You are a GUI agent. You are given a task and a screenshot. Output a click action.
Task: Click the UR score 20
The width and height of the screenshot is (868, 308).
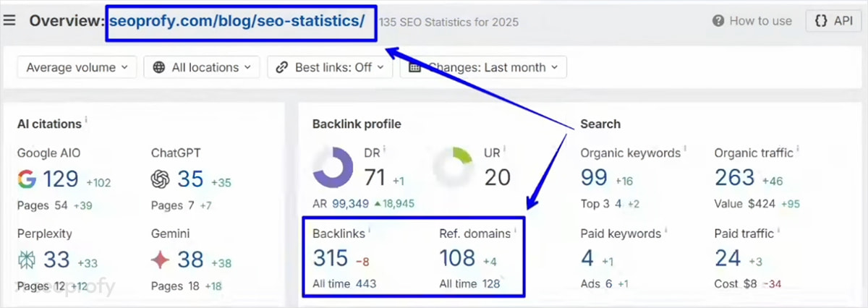click(x=497, y=177)
